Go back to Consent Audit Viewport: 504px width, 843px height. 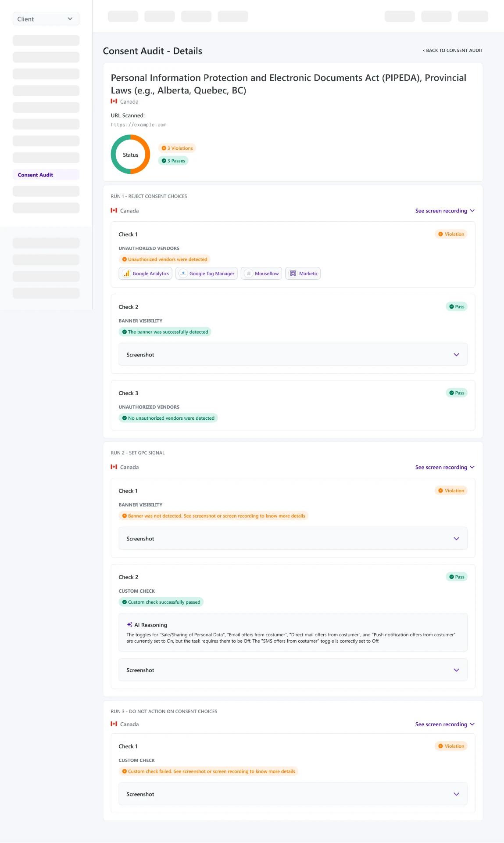tap(453, 50)
